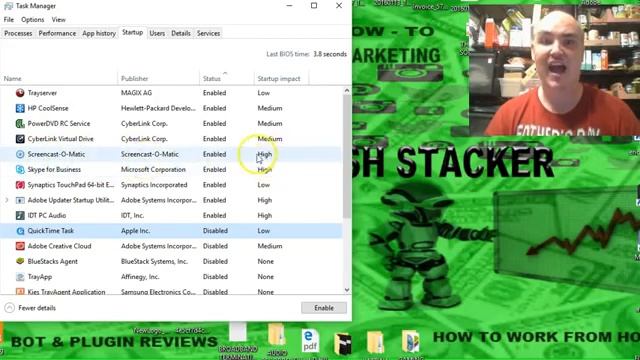This screenshot has height=360, width=640.
Task: Click the HP CoolSense icon
Action: point(20,108)
